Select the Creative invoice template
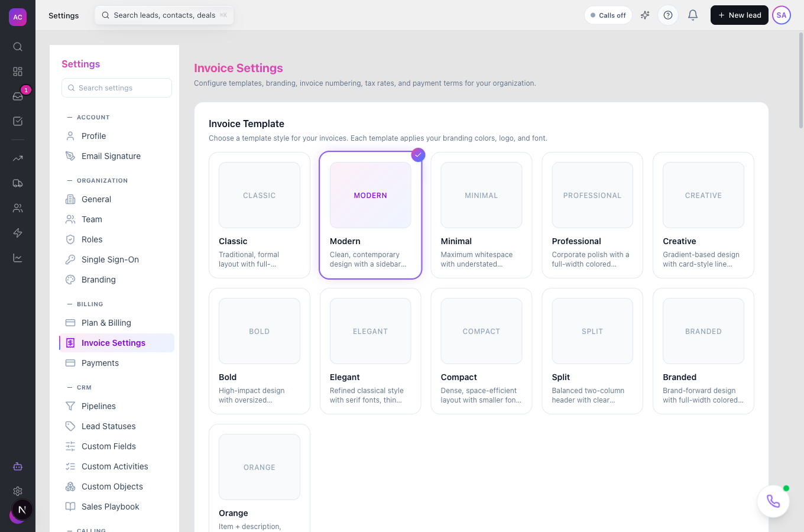 coord(703,215)
